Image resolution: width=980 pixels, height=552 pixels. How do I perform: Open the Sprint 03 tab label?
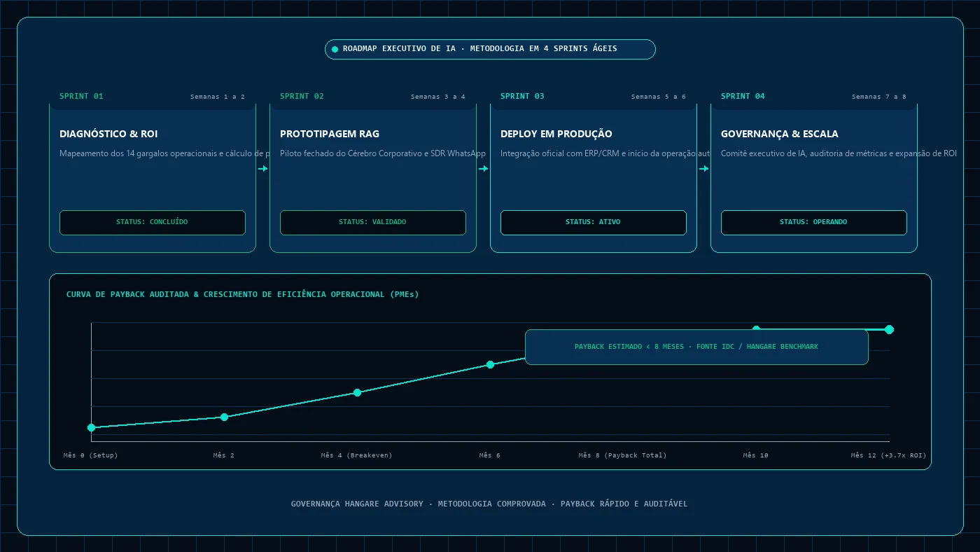[522, 97]
